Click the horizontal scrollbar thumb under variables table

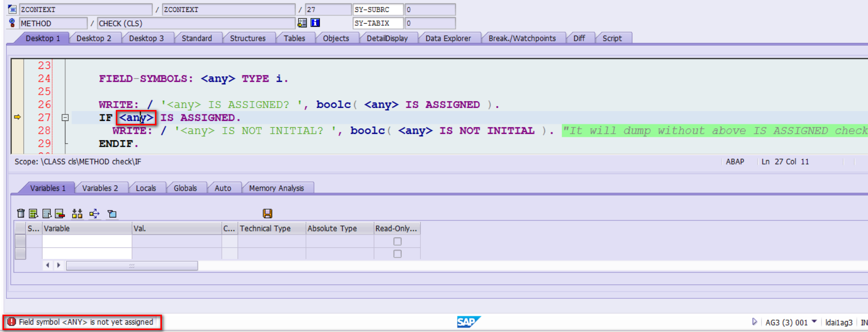(132, 266)
